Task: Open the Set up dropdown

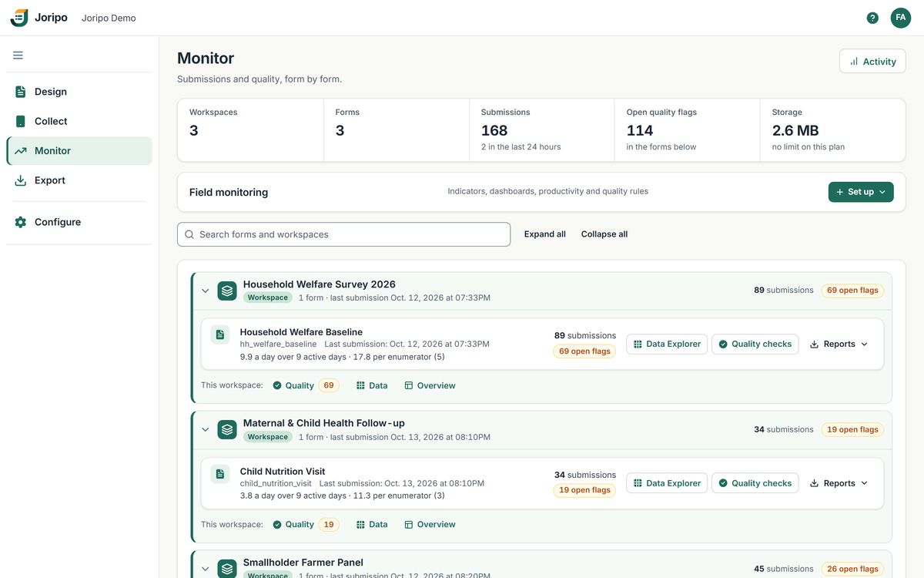Action: [x=861, y=192]
